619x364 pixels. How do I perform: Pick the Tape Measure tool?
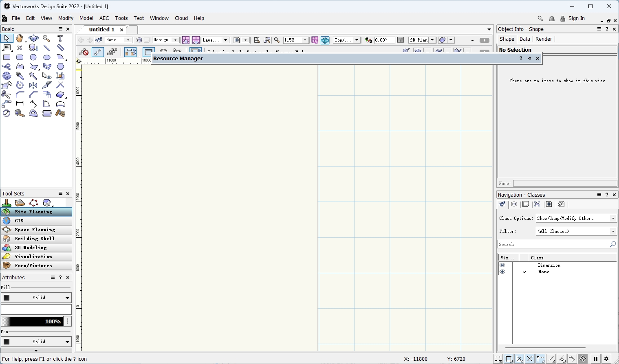pyautogui.click(x=20, y=113)
